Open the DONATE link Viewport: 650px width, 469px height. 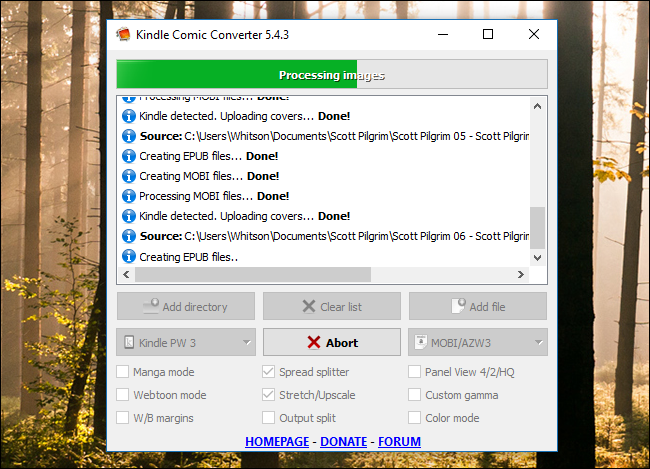pyautogui.click(x=344, y=442)
